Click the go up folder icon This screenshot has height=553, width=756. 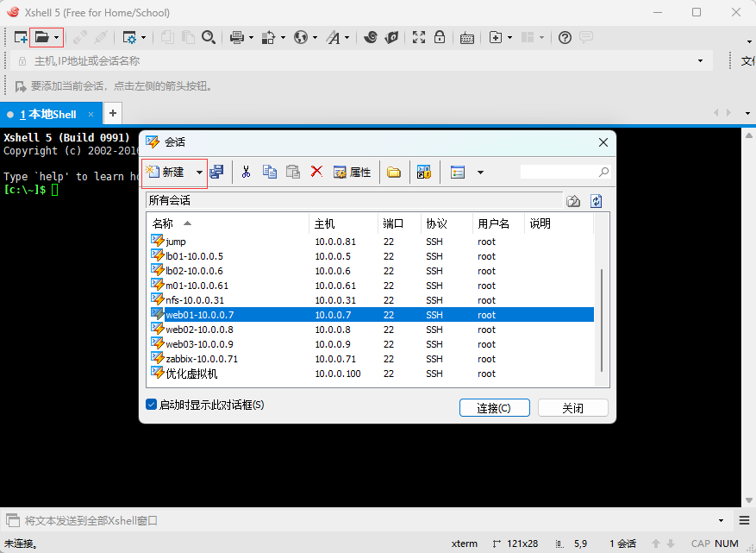(572, 201)
